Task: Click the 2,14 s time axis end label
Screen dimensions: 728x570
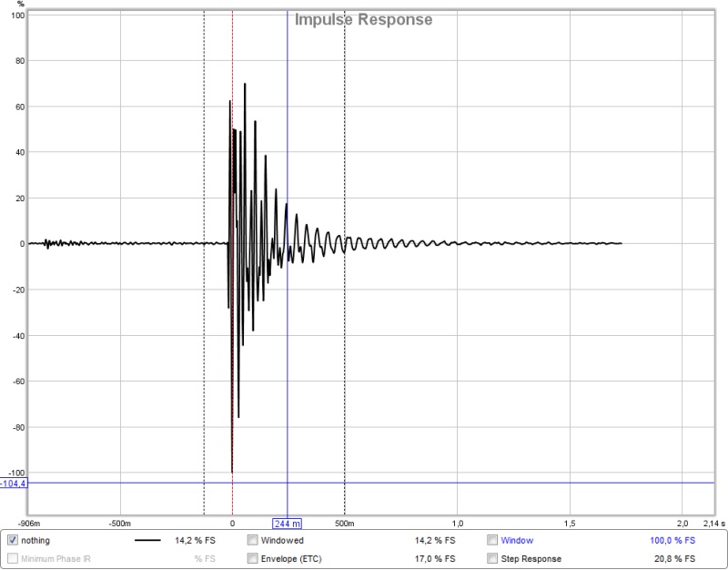Action: tap(714, 524)
